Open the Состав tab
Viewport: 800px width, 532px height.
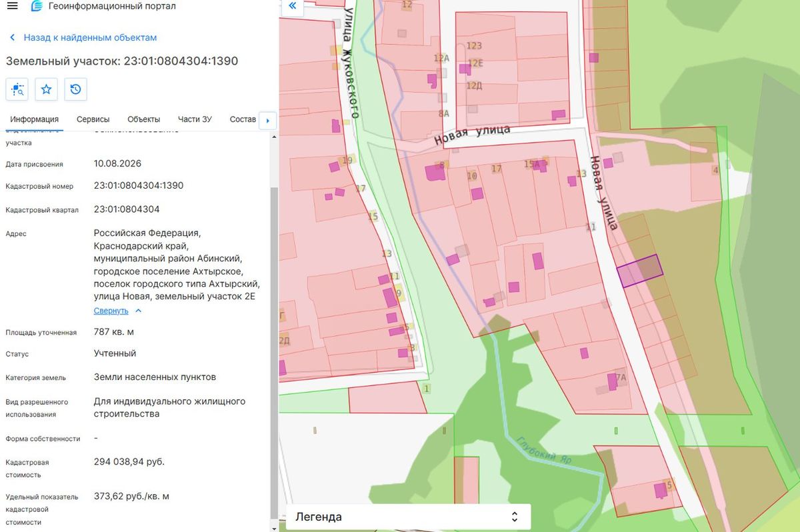click(x=243, y=119)
